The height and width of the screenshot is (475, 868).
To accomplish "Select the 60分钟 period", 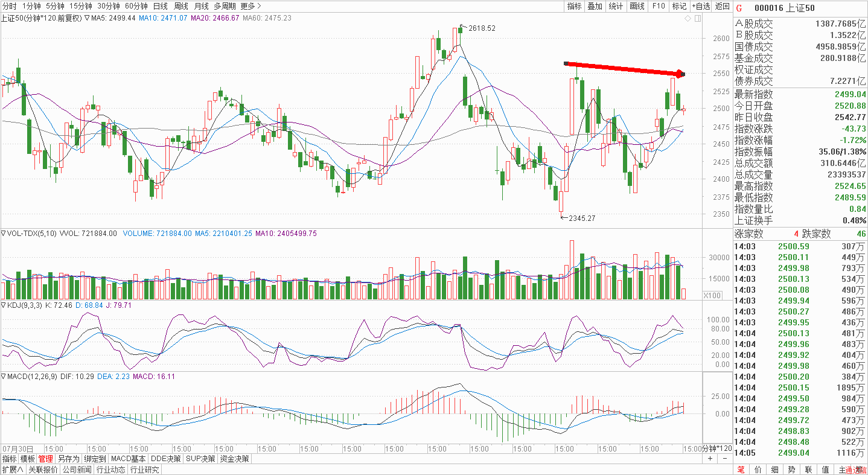I will (136, 6).
